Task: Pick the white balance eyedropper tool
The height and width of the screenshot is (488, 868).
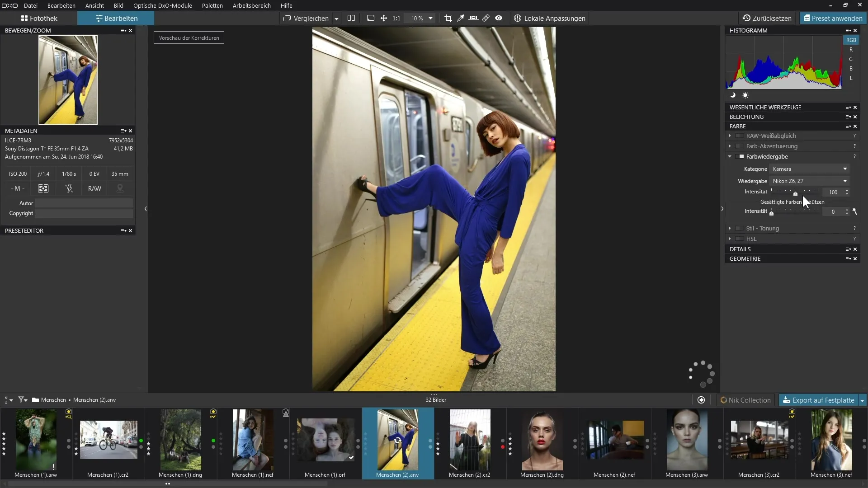Action: pos(461,18)
